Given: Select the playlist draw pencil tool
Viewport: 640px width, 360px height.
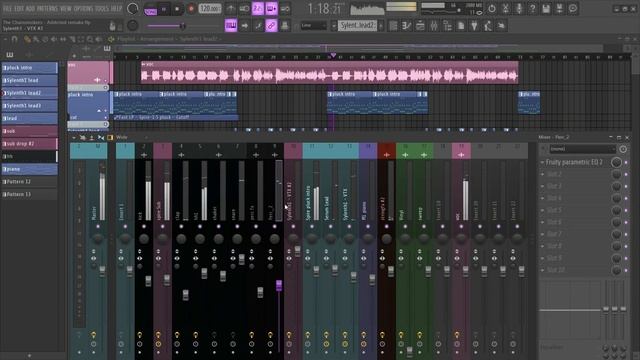Looking at the screenshot, I should click(27, 39).
